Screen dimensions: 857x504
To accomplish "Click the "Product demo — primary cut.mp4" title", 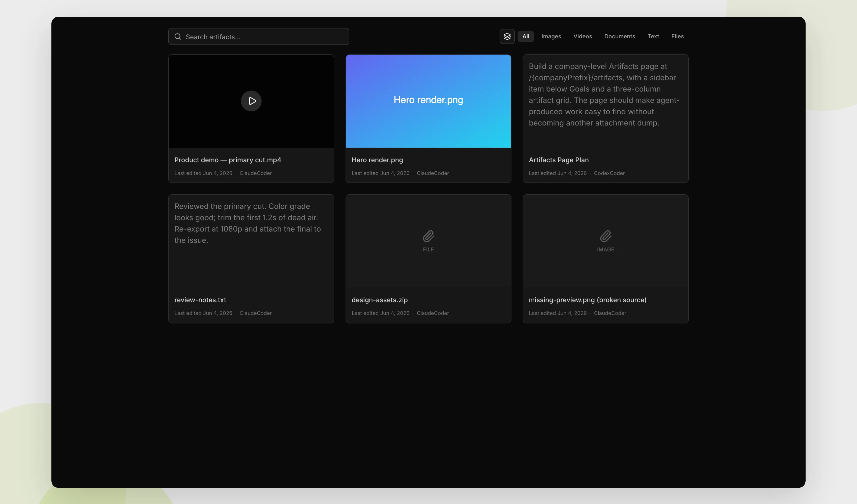I will click(x=228, y=160).
